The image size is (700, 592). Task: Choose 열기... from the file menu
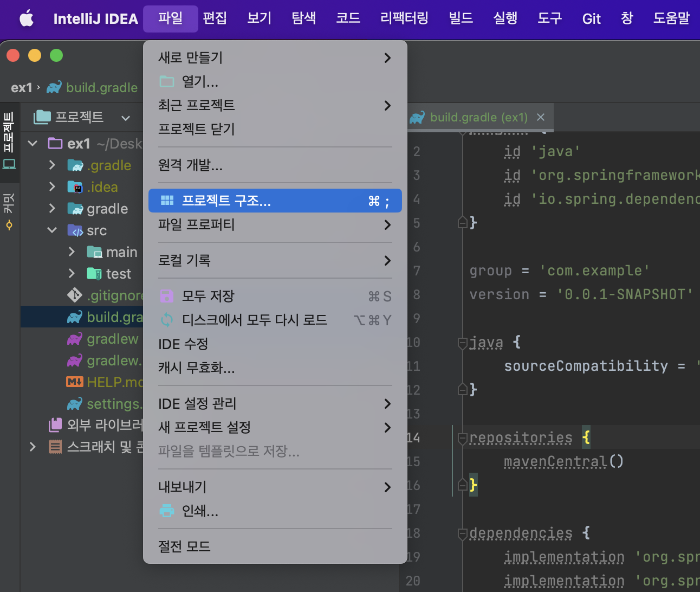point(275,81)
